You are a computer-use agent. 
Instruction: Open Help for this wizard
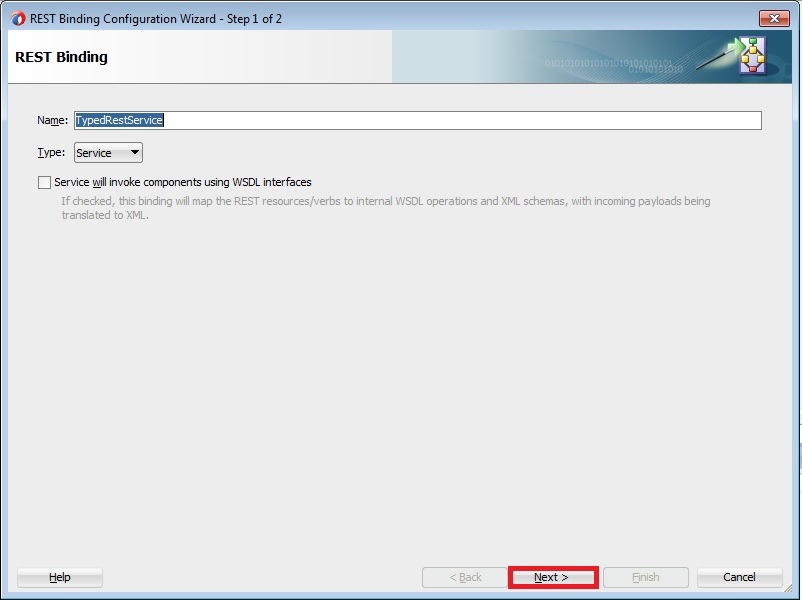click(60, 577)
